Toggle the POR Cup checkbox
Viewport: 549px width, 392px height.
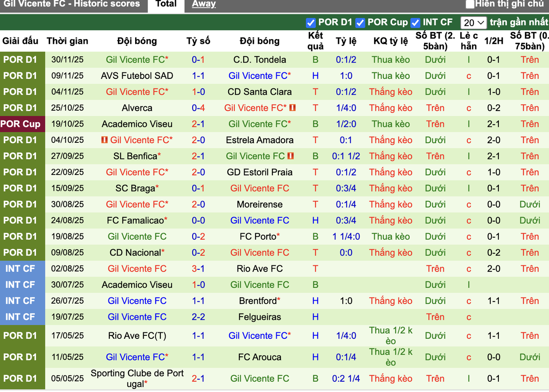[x=360, y=23]
